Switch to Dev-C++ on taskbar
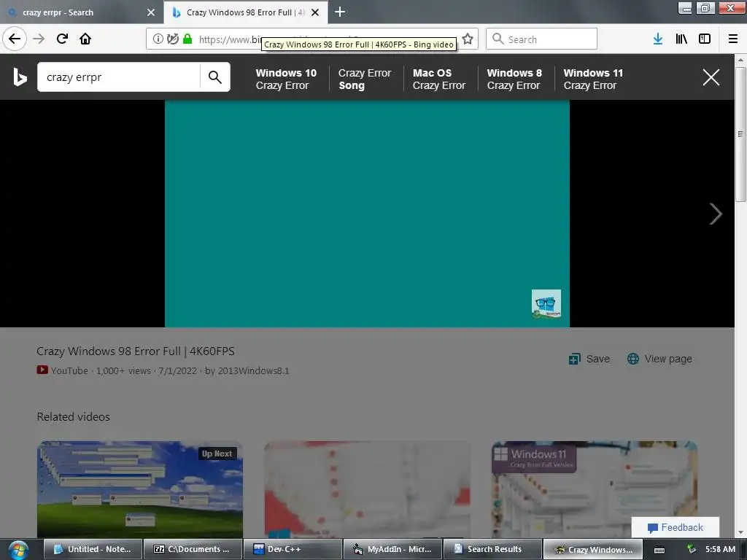The image size is (747, 560). click(293, 549)
